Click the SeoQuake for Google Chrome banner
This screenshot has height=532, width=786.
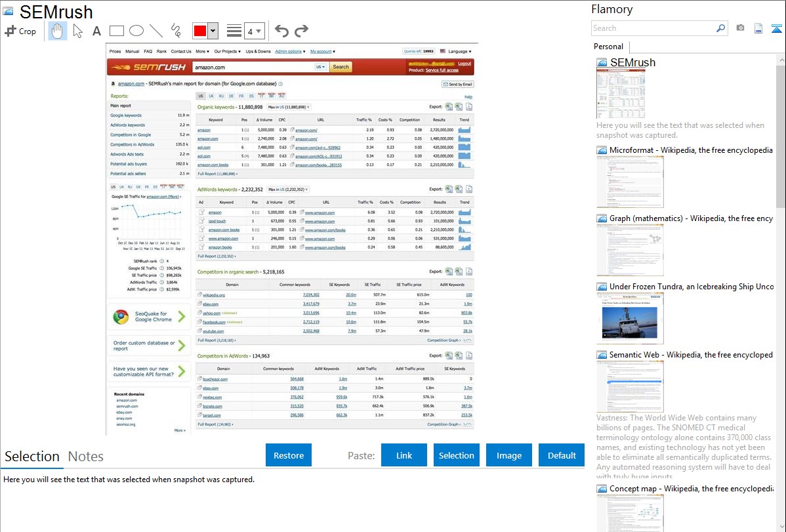pos(149,316)
